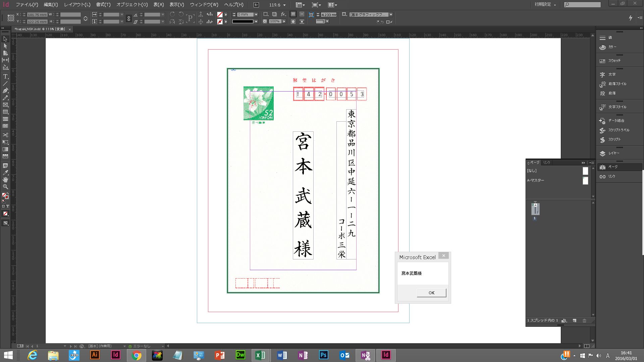
Task: Expand stroke weight dropdown
Action: (x=256, y=15)
